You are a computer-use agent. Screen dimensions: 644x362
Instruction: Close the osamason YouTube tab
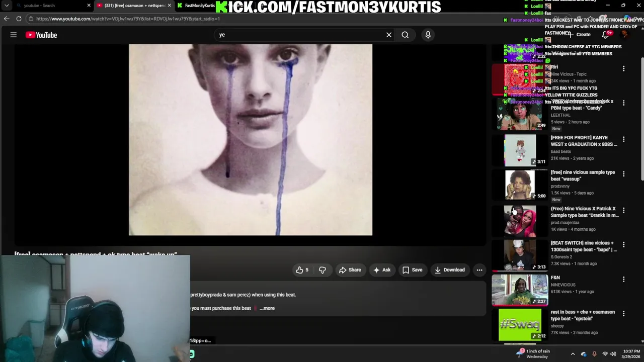click(170, 6)
